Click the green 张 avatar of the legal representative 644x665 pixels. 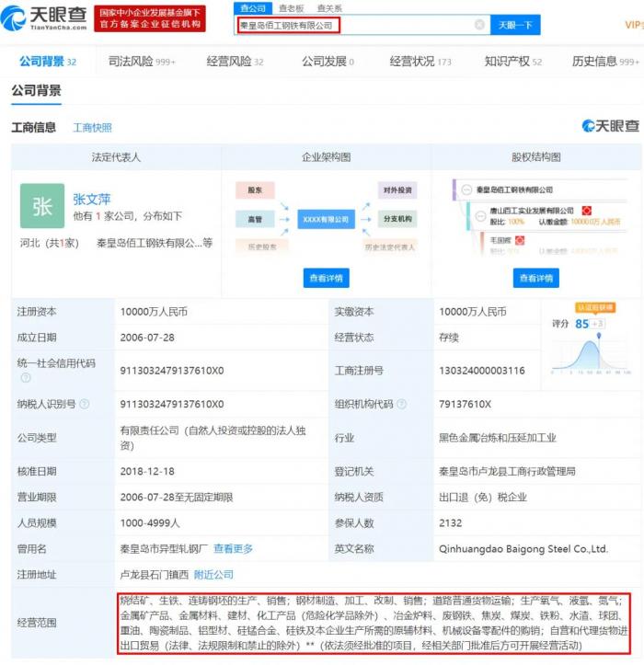coord(42,206)
